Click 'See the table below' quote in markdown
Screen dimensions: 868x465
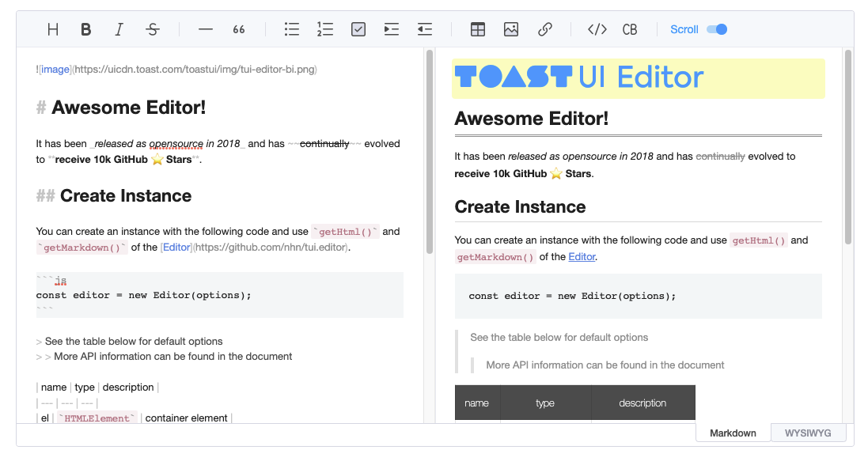[x=134, y=341]
